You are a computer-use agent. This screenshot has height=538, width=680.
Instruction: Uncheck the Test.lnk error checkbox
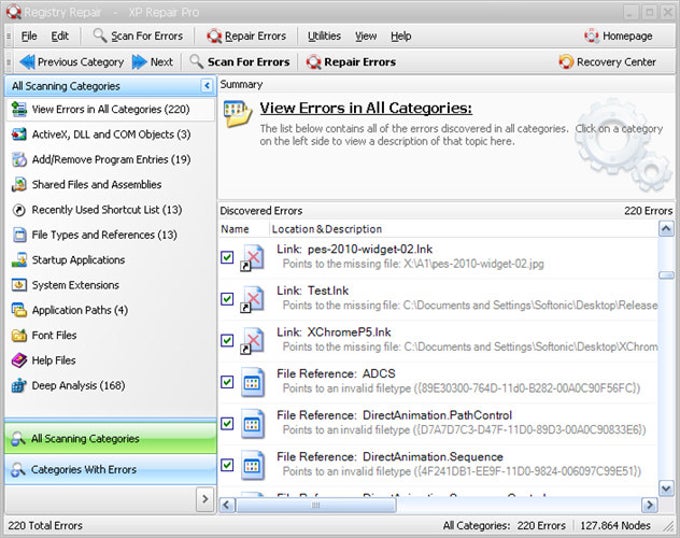pos(227,299)
